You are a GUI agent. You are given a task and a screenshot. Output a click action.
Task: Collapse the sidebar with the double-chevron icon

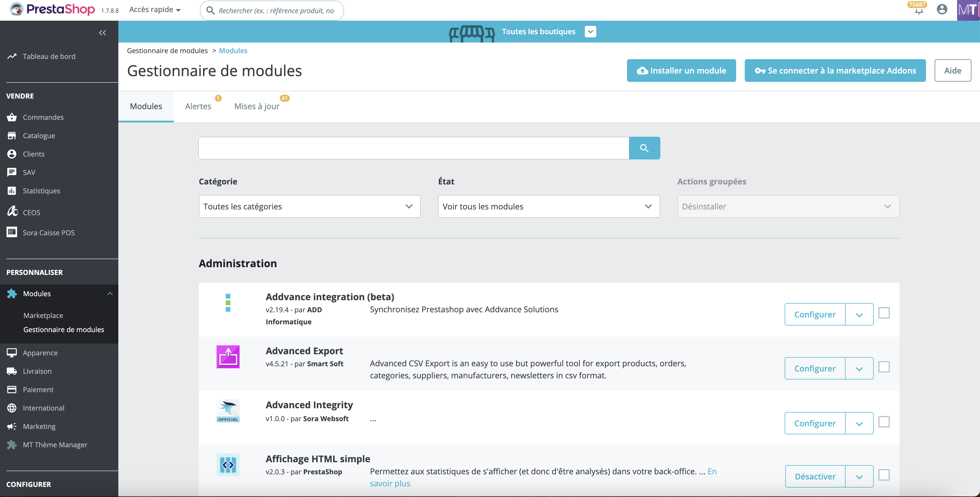coord(102,33)
